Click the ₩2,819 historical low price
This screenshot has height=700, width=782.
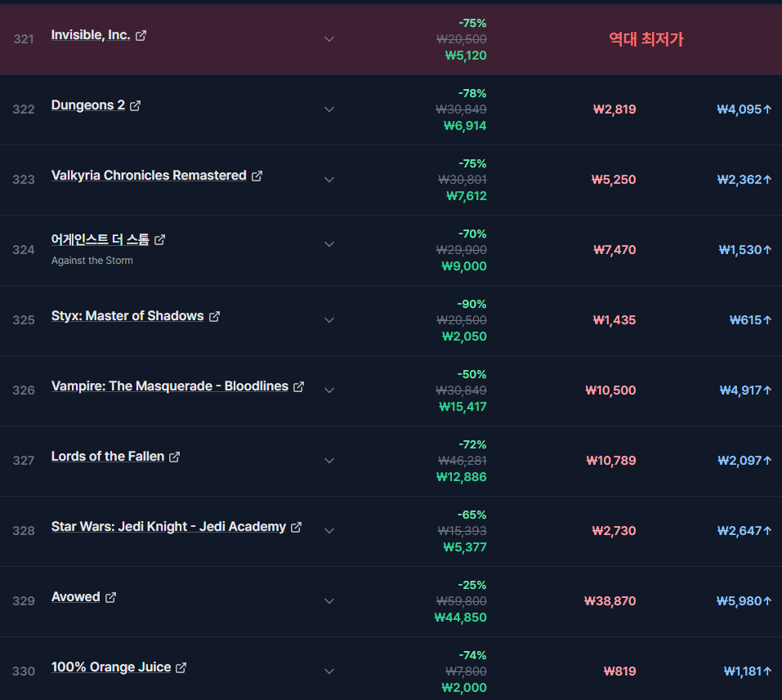coord(614,109)
